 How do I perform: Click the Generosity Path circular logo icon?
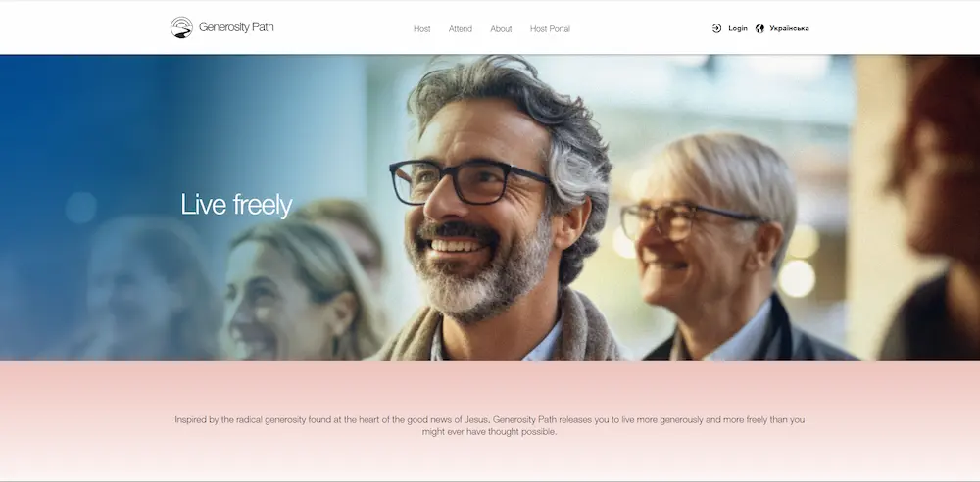pos(181,27)
